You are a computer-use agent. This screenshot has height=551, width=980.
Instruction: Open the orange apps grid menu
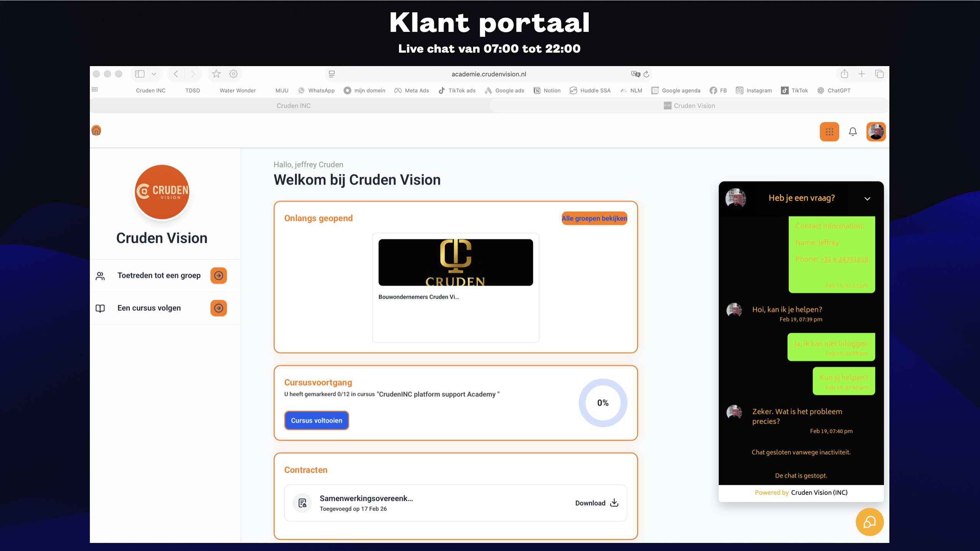click(x=829, y=132)
